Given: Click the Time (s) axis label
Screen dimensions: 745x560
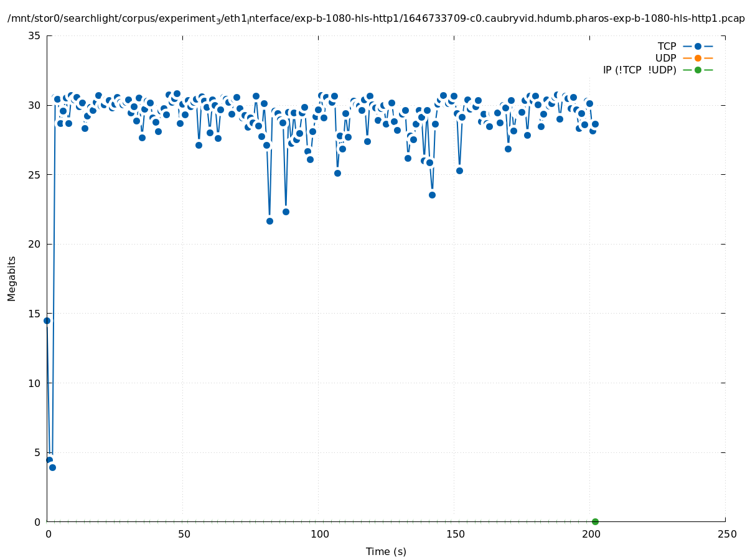Looking at the screenshot, I should [x=386, y=551].
